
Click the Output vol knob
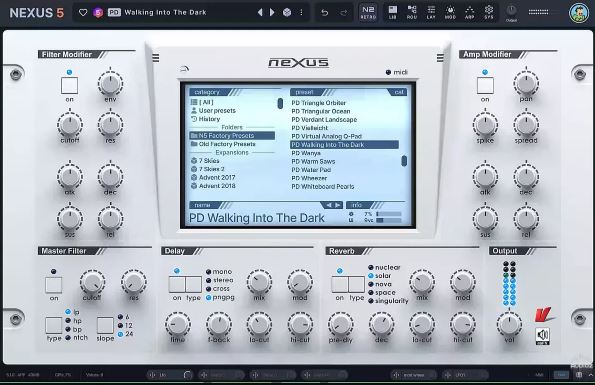pos(509,324)
